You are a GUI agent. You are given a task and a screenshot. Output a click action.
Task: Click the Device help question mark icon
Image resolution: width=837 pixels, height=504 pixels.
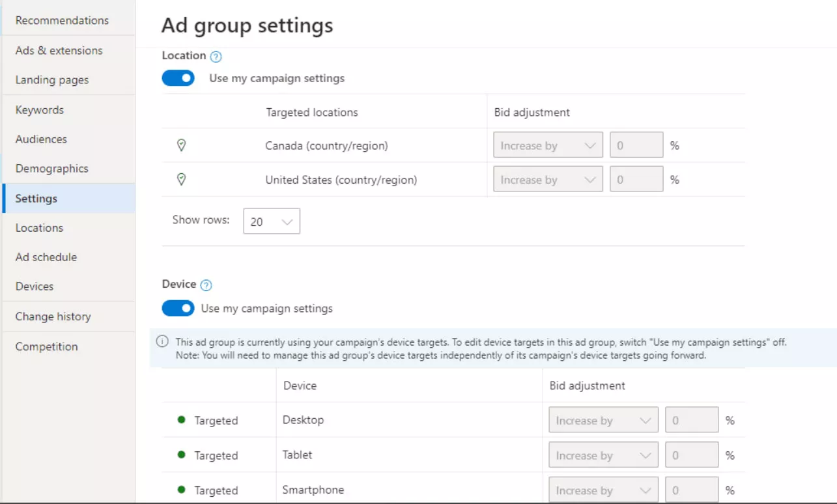206,285
